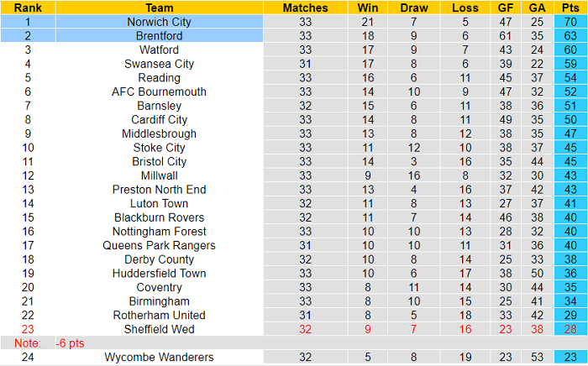
Task: Click the Win column header
Action: (x=366, y=8)
